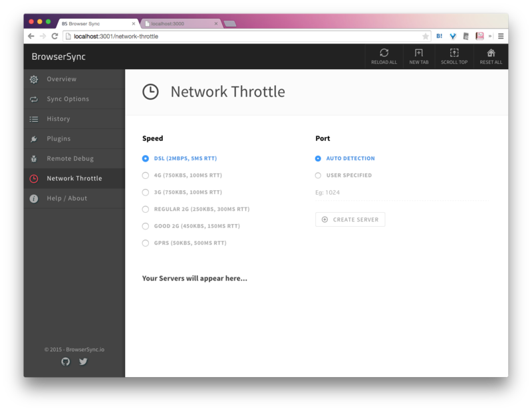Image resolution: width=532 pixels, height=411 pixels.
Task: Click the Reset All home icon
Action: point(491,53)
